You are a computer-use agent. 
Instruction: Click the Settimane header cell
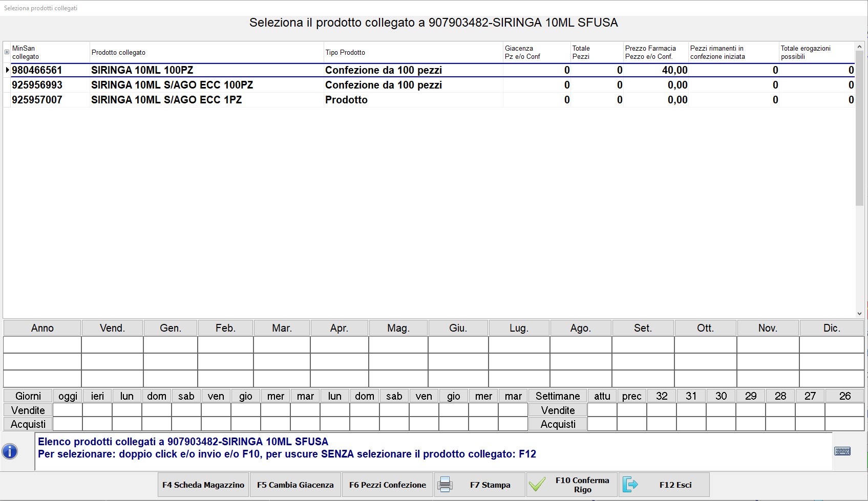[557, 396]
